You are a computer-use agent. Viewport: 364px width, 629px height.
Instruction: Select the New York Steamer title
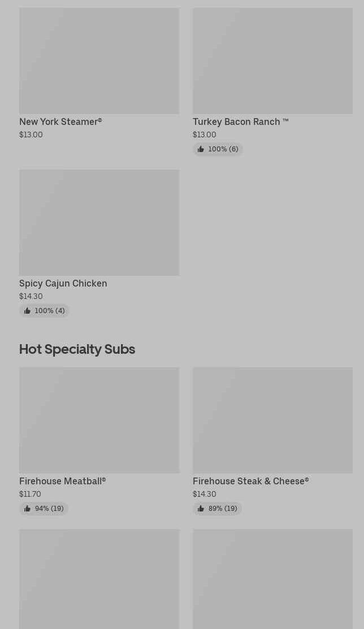tap(60, 122)
